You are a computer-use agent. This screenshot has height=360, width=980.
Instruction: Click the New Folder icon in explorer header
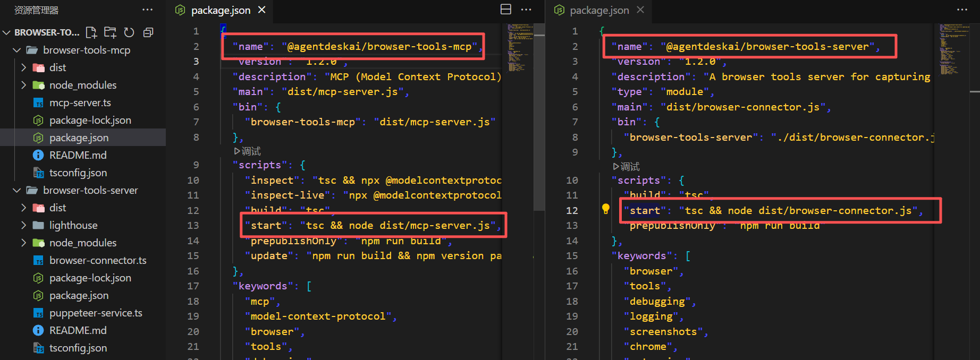tap(110, 32)
